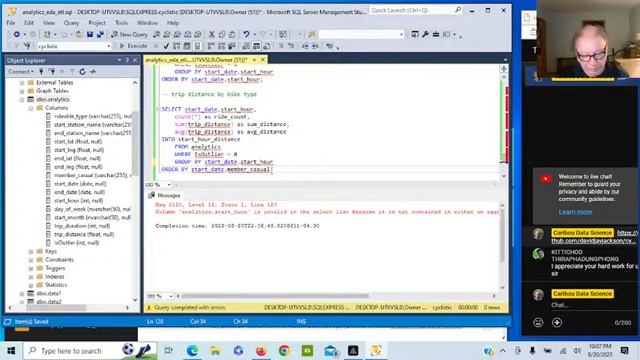Click the plus icon in chat input
The width and height of the screenshot is (640, 360).
click(557, 322)
